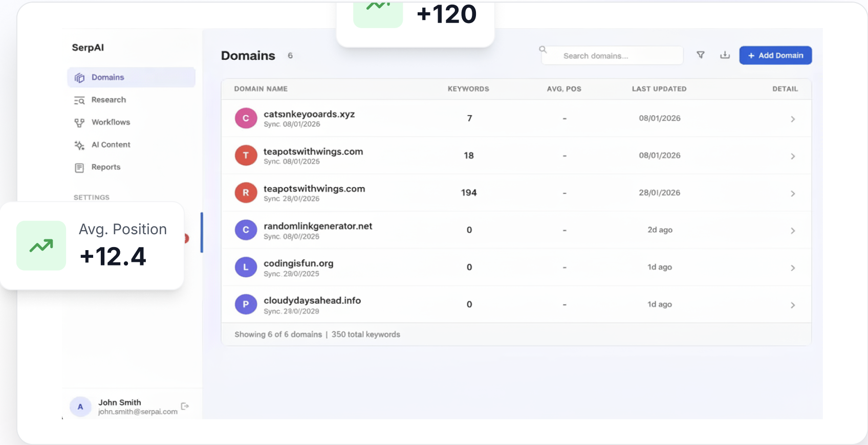
Task: Click domain name catsnkeyooards.xyz
Action: [x=309, y=114]
